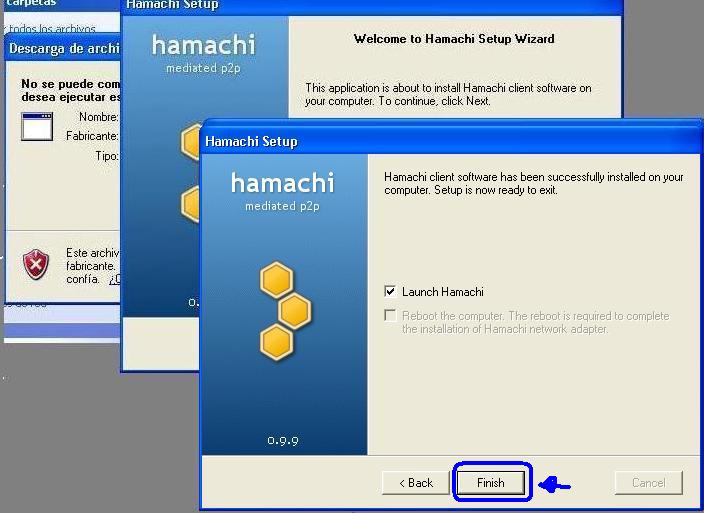Click the top yellow hexagon logo
This screenshot has height=513, width=704.
(277, 280)
